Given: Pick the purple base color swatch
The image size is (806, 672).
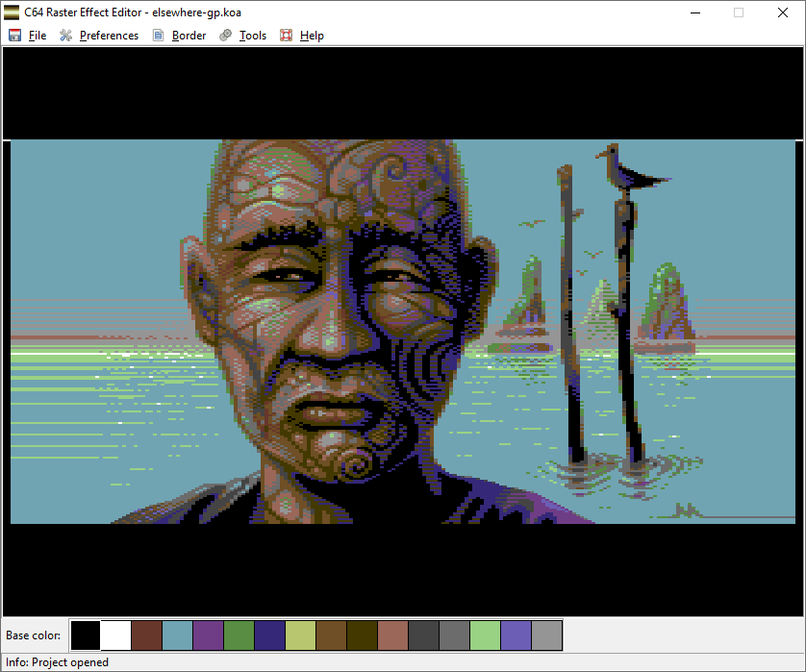Looking at the screenshot, I should (x=208, y=635).
